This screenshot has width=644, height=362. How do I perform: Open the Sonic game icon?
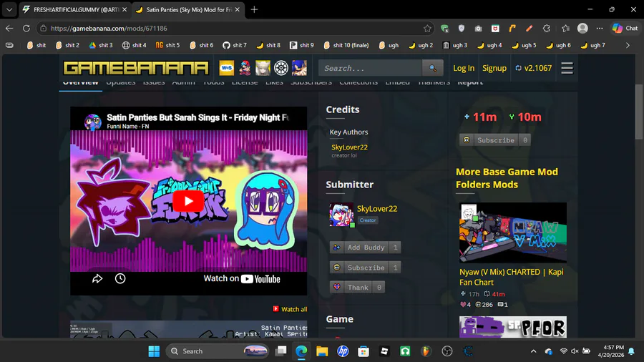[x=299, y=68]
